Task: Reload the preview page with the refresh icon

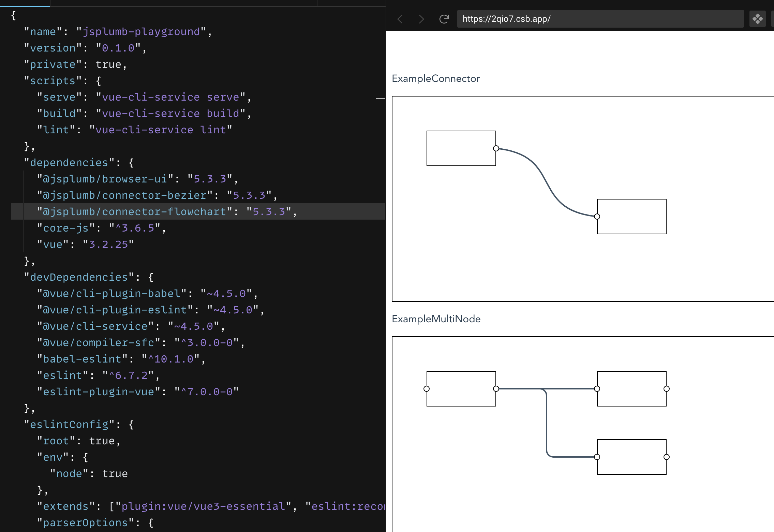Action: point(444,19)
